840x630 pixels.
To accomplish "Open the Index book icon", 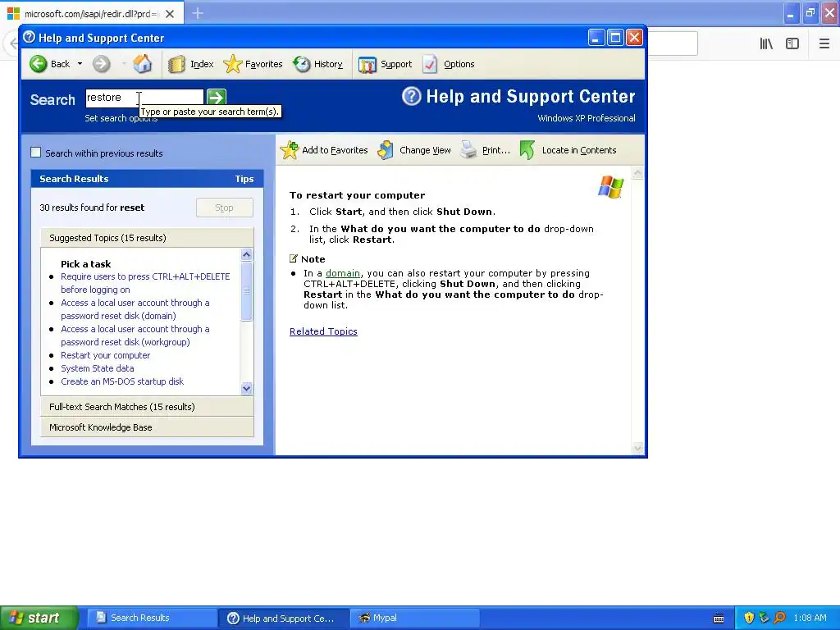I will coord(176,64).
